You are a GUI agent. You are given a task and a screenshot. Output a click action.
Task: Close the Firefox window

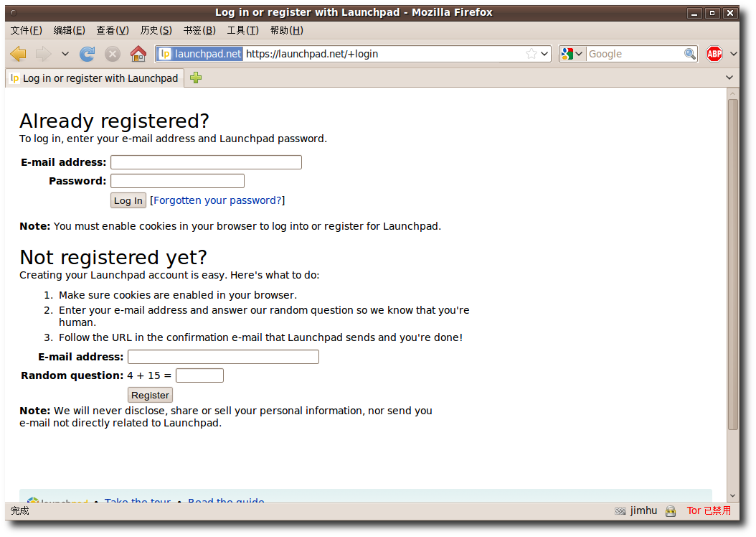(x=730, y=13)
